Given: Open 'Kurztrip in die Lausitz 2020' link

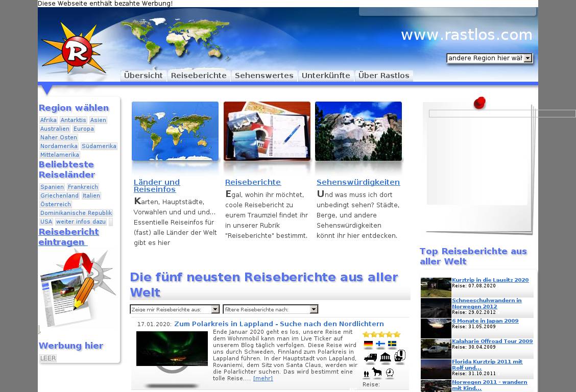Looking at the screenshot, I should [490, 280].
